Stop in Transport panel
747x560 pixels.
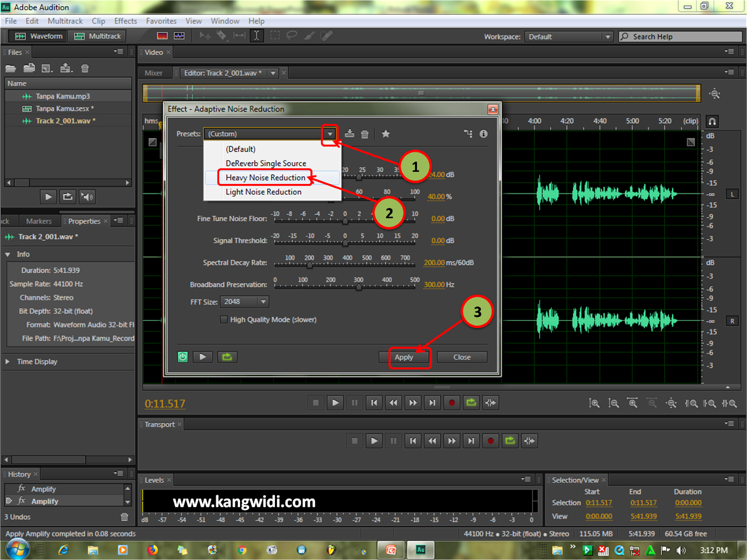[354, 441]
